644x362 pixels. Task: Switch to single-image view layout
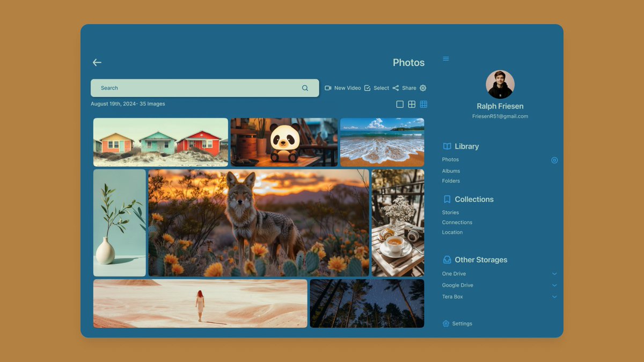tap(399, 104)
